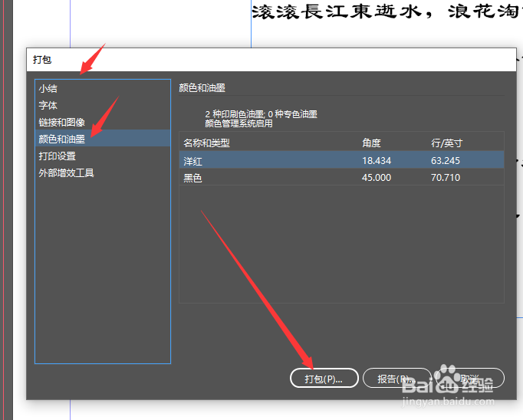Click the 颜色和油墨 panel heading
Image resolution: width=523 pixels, height=420 pixels.
202,87
